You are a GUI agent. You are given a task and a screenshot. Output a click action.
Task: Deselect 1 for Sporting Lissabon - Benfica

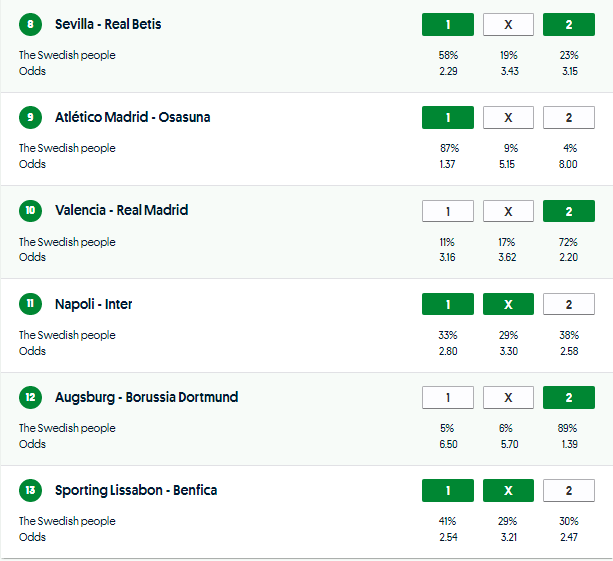click(x=447, y=491)
